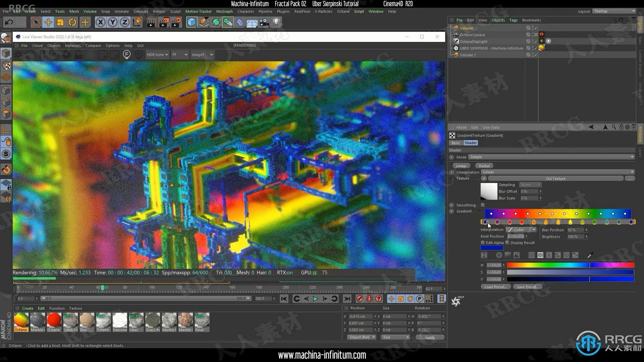
Task: Toggle the Edit Alpha checkbox
Action: pyautogui.click(x=483, y=243)
